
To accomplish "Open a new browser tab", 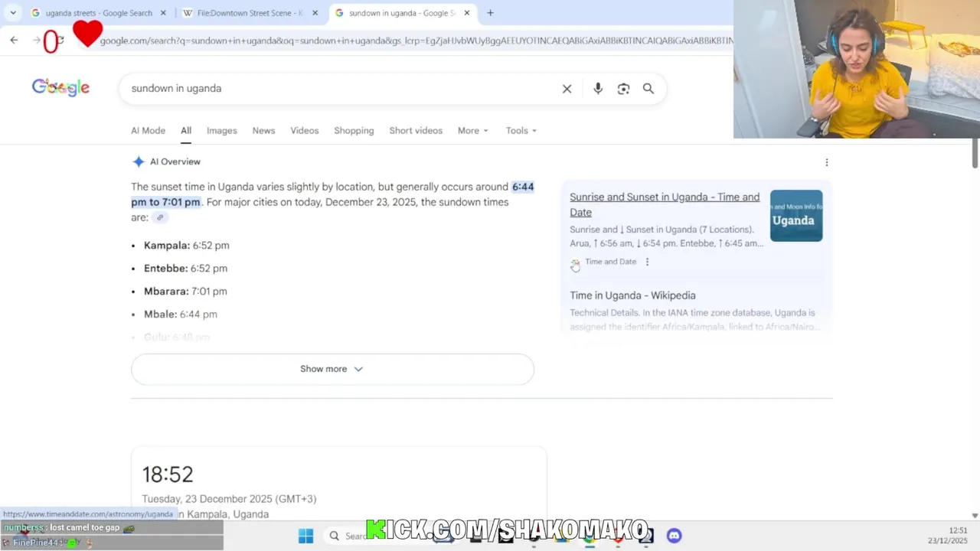I will point(490,13).
